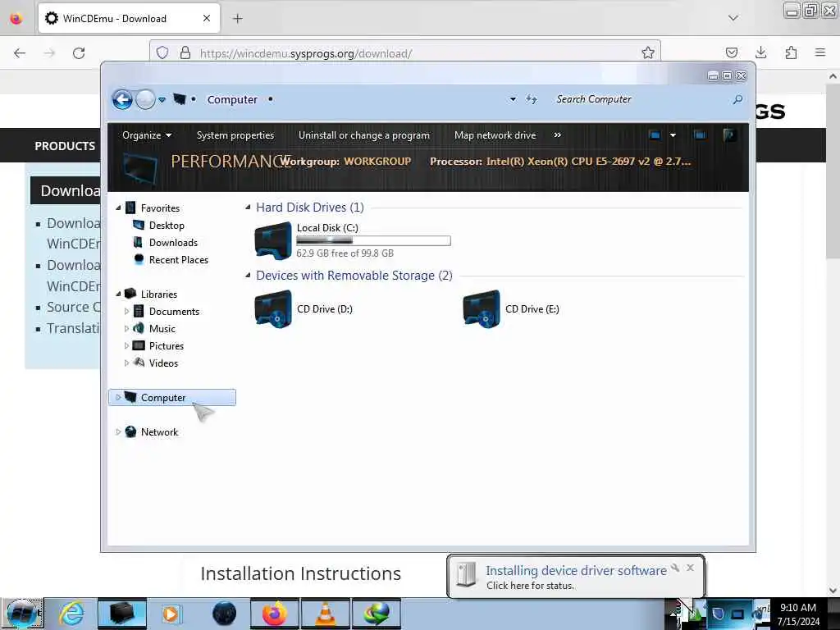Go back with Explorer's blue back arrow

pos(122,99)
